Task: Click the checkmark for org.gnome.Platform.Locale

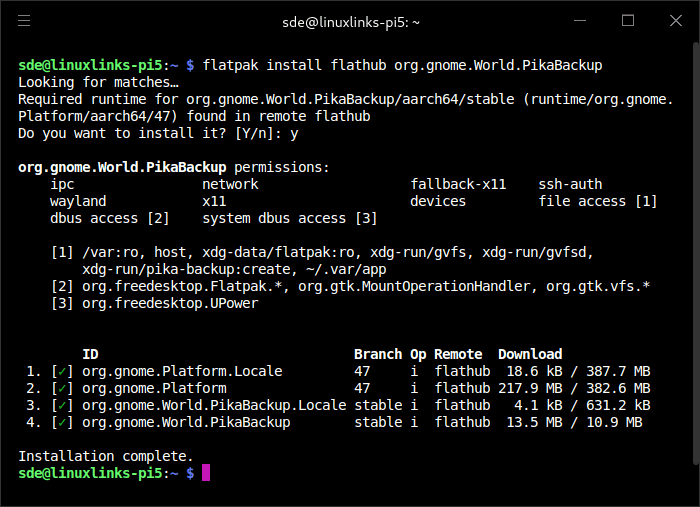Action: coord(62,371)
